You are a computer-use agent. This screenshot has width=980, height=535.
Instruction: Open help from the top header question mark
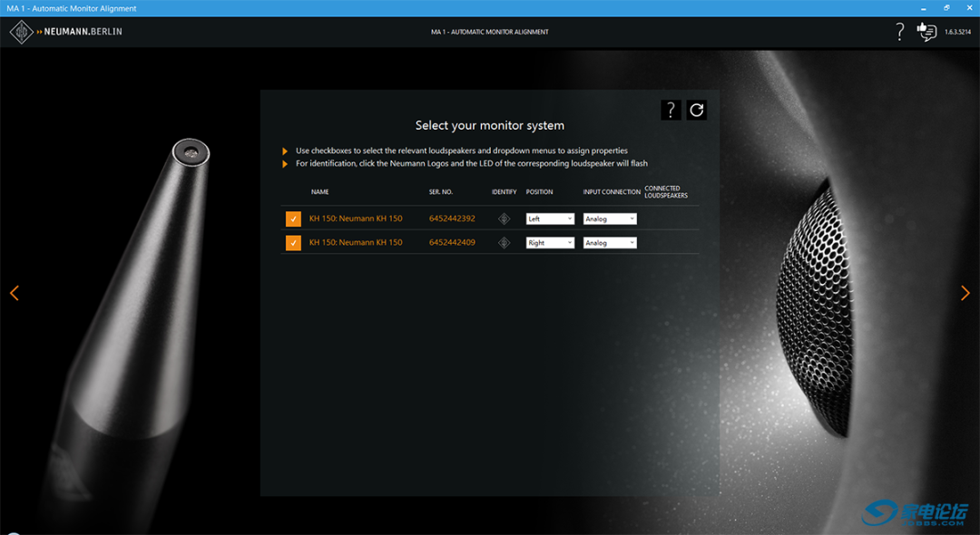tap(899, 32)
